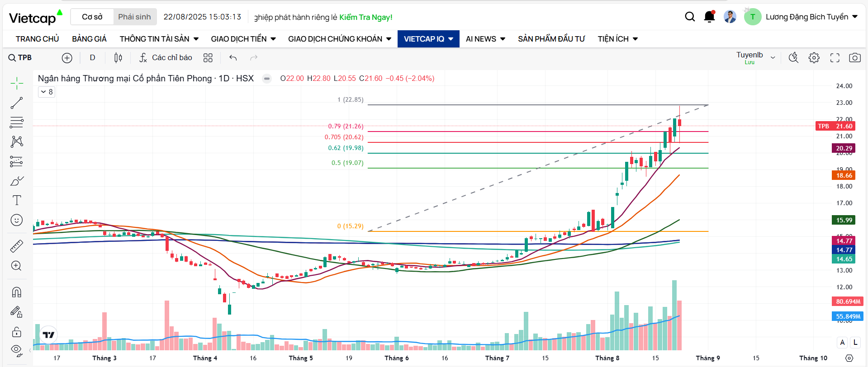This screenshot has width=868, height=367.
Task: Open the candlestick chart type selector
Action: [118, 58]
